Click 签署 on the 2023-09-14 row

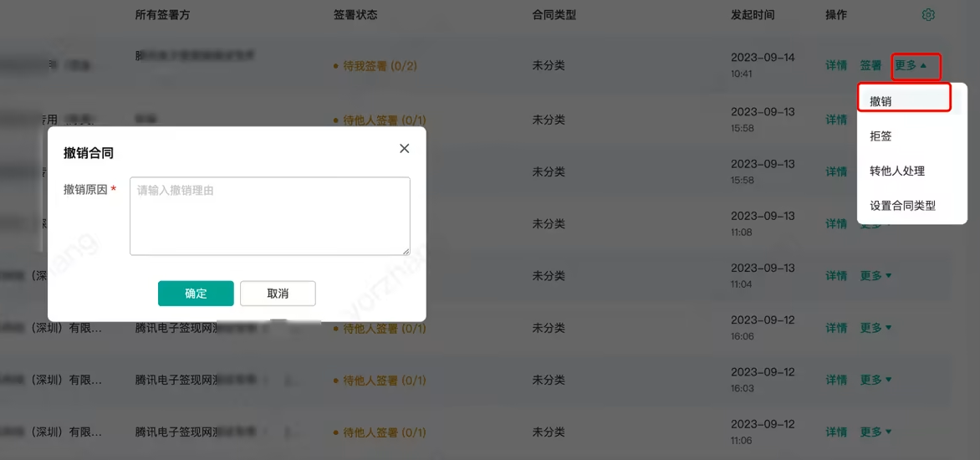[870, 65]
